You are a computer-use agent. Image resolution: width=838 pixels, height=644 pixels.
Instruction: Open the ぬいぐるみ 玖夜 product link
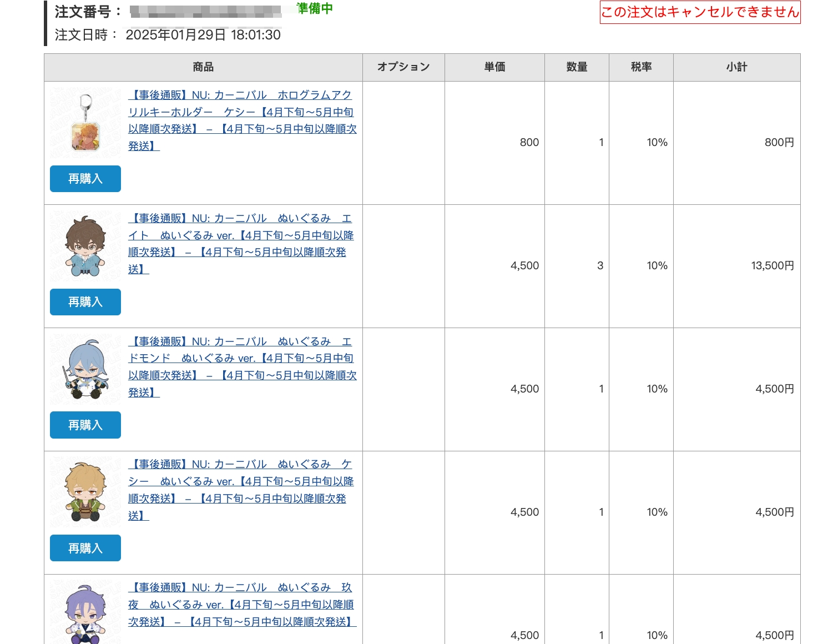[243, 605]
